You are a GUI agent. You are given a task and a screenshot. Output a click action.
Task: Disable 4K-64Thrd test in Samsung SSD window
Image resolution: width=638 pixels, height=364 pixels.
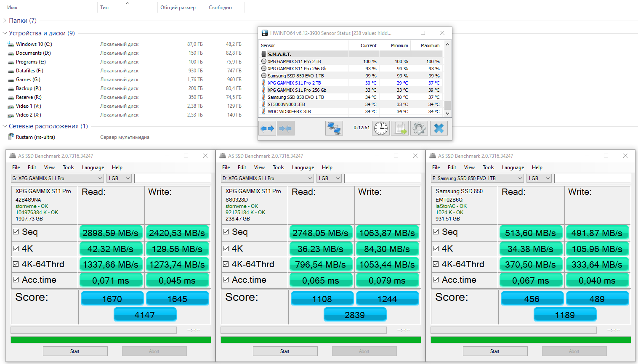436,264
